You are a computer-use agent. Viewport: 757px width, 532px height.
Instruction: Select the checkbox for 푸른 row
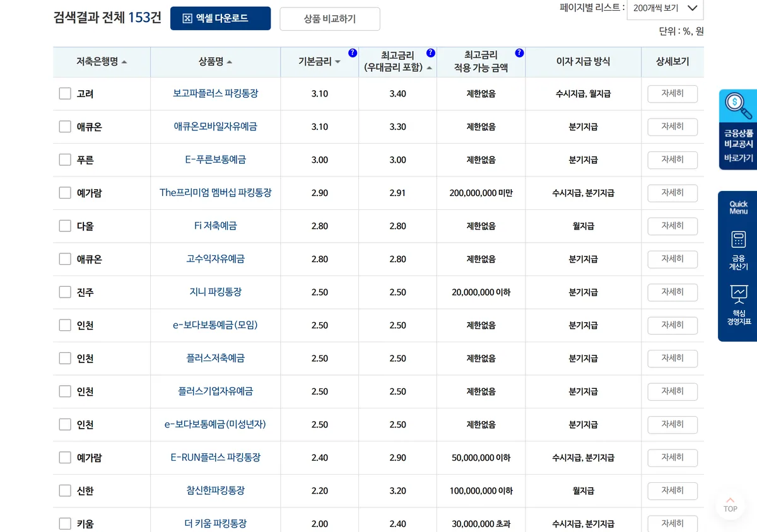point(65,159)
